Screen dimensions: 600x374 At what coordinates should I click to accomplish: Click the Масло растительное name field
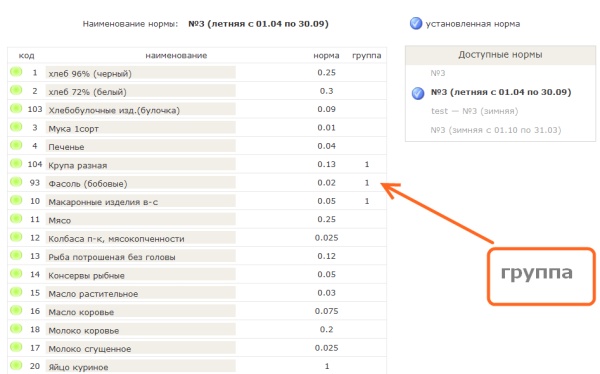140,293
